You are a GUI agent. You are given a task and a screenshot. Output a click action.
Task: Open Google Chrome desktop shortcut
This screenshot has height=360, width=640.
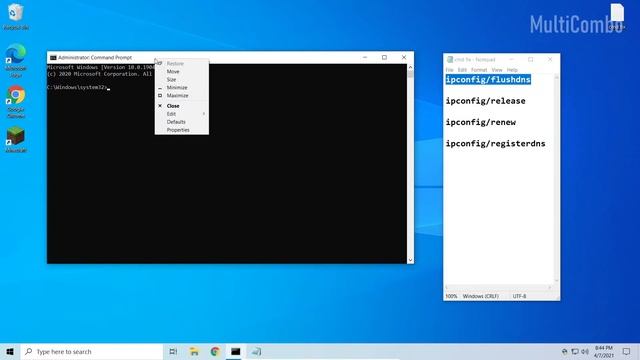click(x=16, y=102)
